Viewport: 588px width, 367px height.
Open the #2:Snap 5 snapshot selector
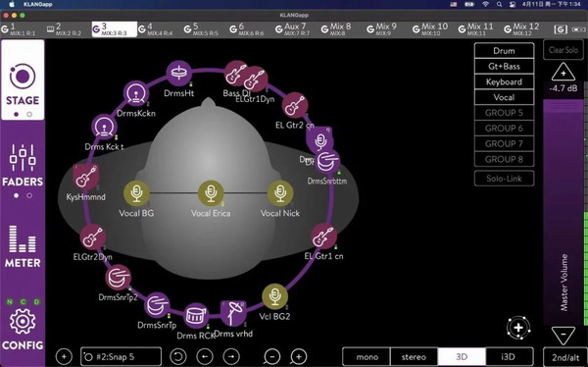pos(122,357)
